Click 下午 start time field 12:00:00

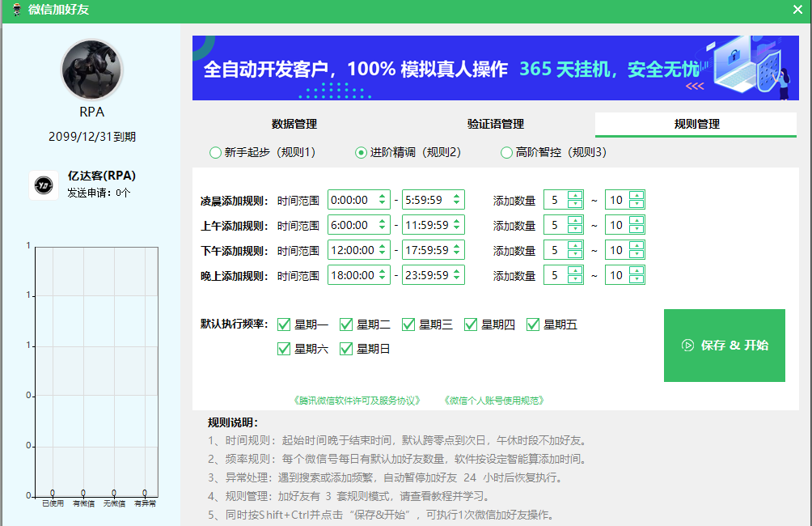coord(358,250)
